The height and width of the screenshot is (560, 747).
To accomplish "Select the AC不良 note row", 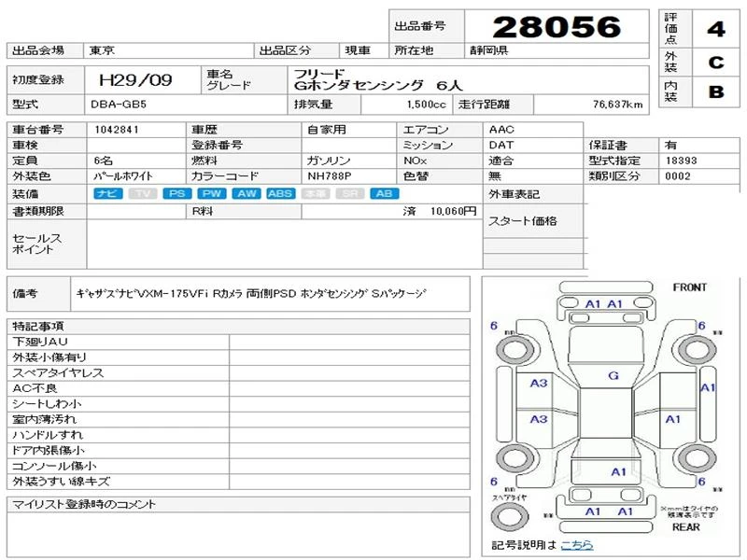I will (x=238, y=388).
